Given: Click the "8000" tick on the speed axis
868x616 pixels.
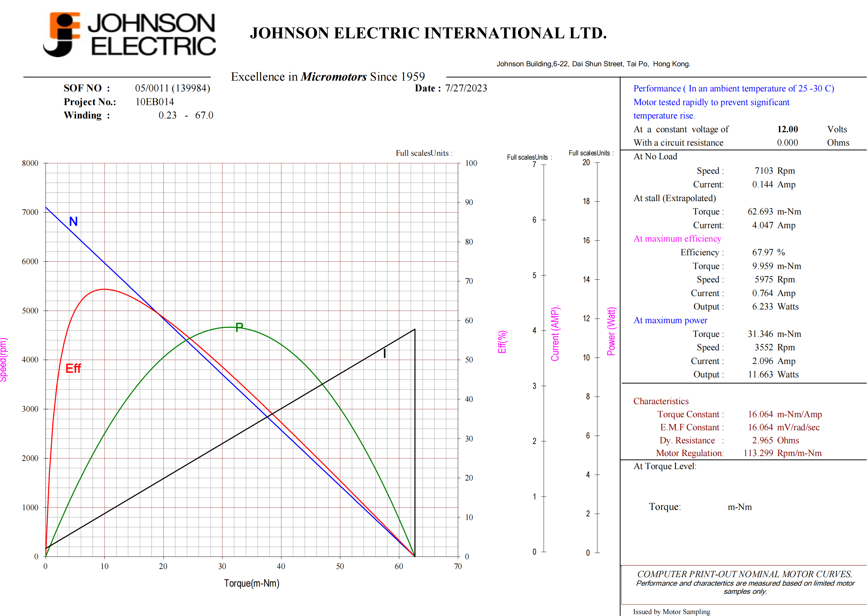Looking at the screenshot, I should (30, 163).
